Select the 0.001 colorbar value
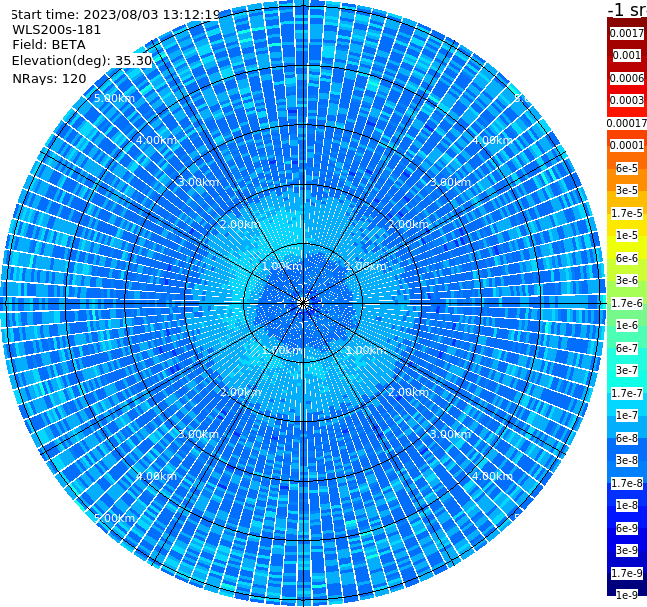 627,55
